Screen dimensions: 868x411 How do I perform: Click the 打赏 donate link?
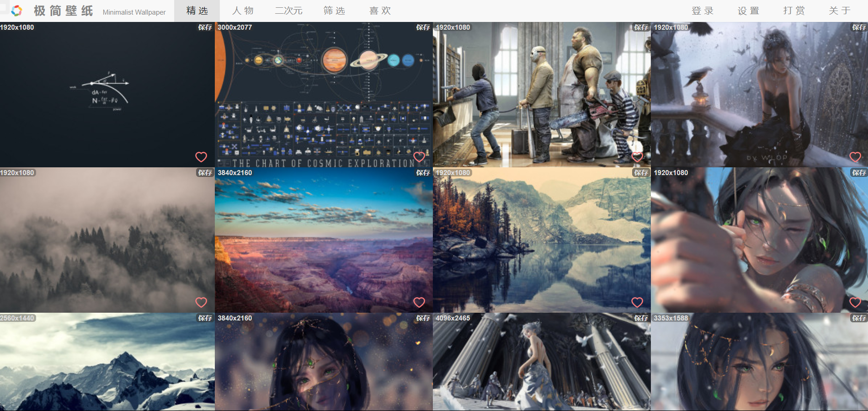click(794, 11)
